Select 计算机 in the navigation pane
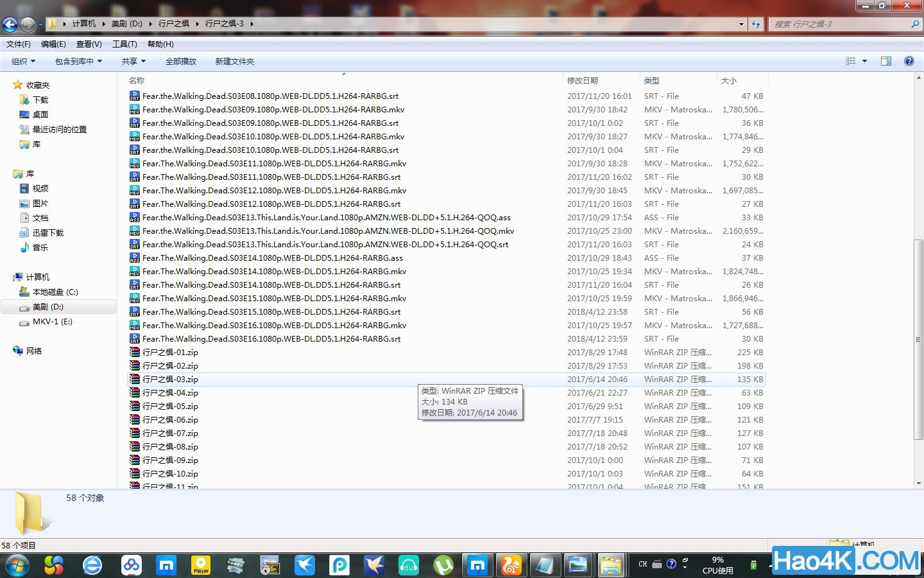The width and height of the screenshot is (924, 578). pos(38,277)
